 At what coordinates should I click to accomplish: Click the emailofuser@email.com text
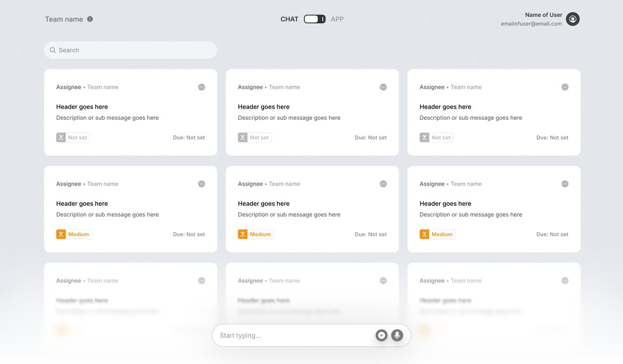click(531, 24)
